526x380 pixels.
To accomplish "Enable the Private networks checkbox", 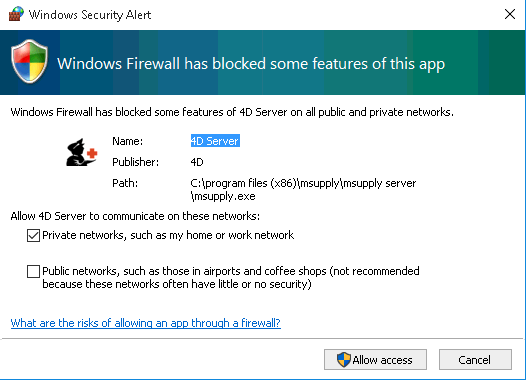I will click(33, 235).
